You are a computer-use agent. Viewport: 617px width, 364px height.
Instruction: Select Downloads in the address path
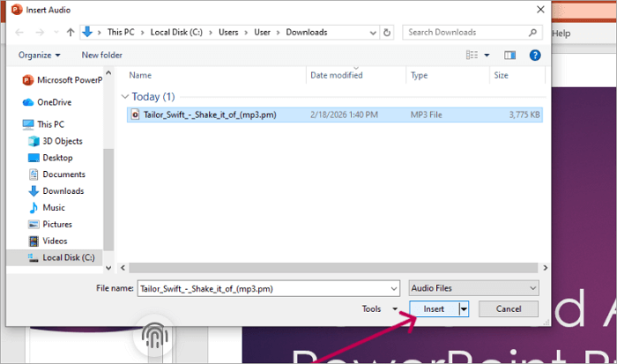tap(307, 33)
